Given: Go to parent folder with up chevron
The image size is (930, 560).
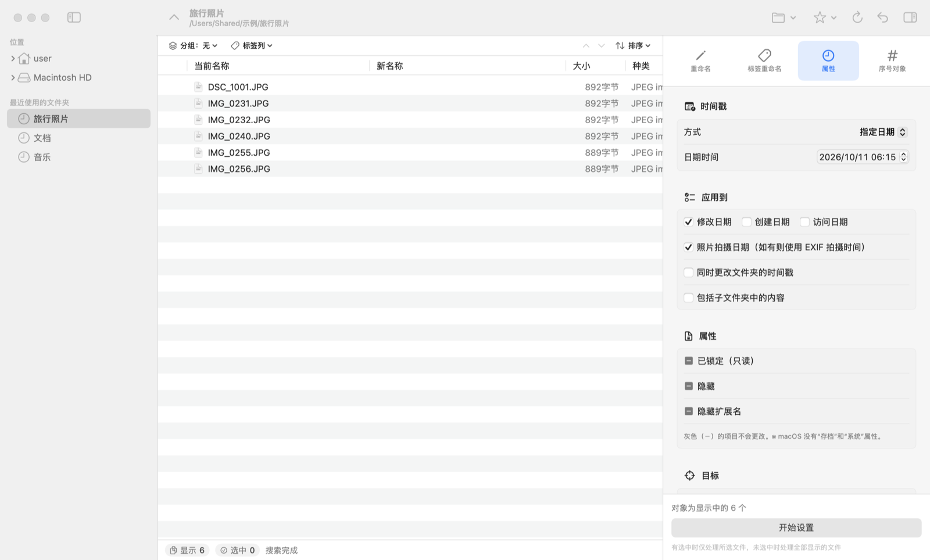Looking at the screenshot, I should tap(174, 17).
